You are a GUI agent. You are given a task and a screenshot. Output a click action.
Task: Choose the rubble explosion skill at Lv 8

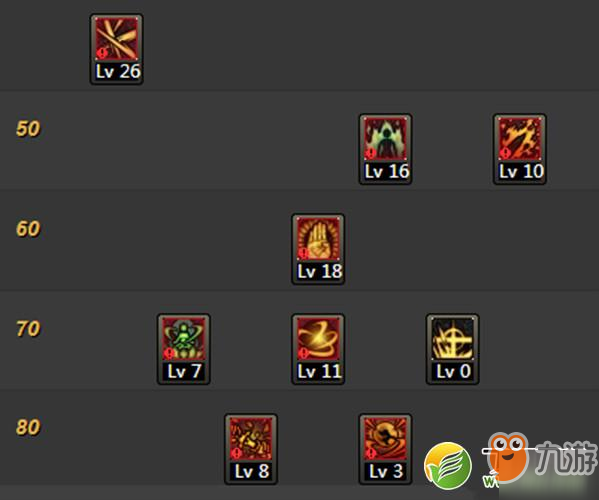(x=251, y=439)
